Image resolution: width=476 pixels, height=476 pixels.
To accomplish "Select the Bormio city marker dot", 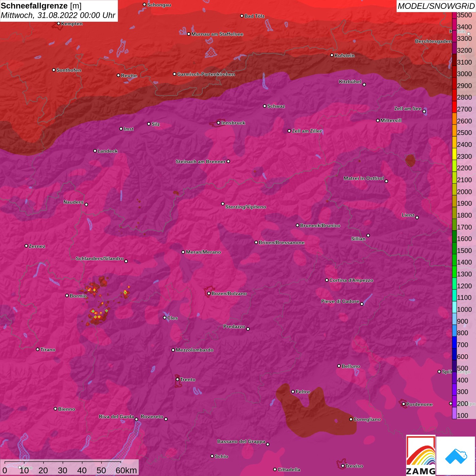I will [x=67, y=295].
